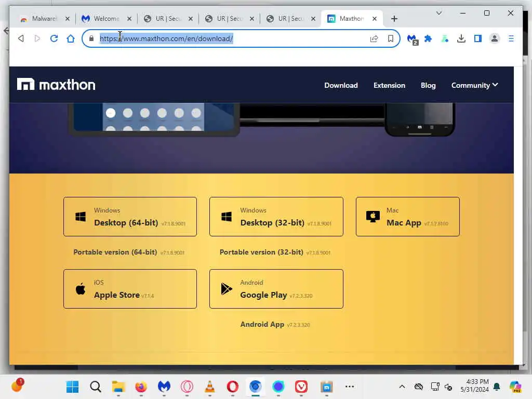Show hidden system tray icons
This screenshot has width=532, height=399.
402,387
